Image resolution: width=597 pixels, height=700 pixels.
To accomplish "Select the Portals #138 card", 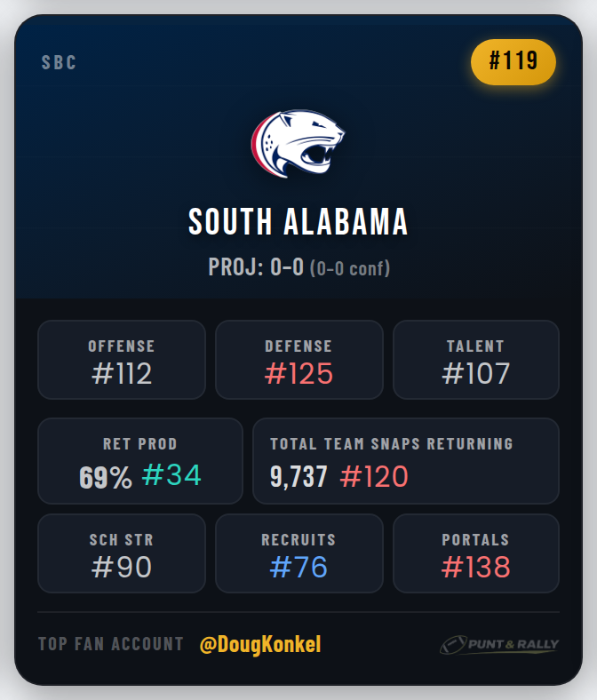I will point(475,553).
